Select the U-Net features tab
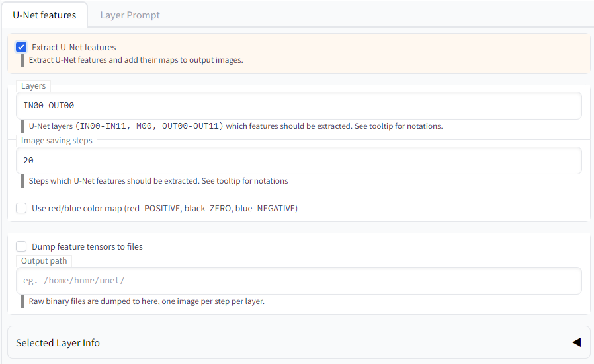The image size is (594, 364). tap(44, 15)
